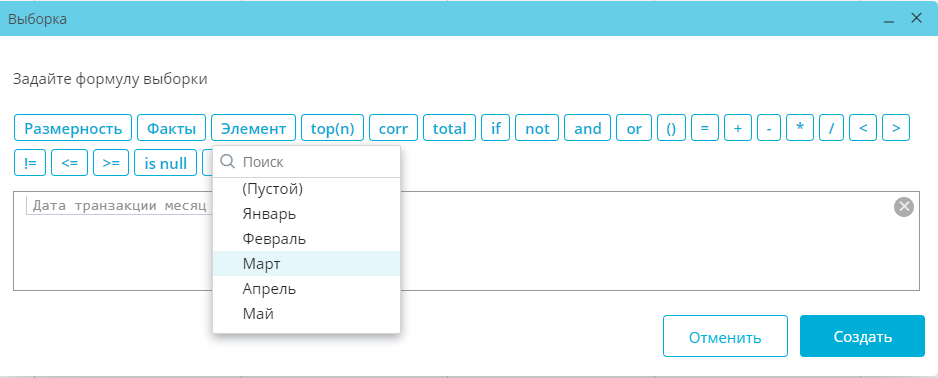
Task: Insert the multiplication * operator
Action: coord(800,128)
